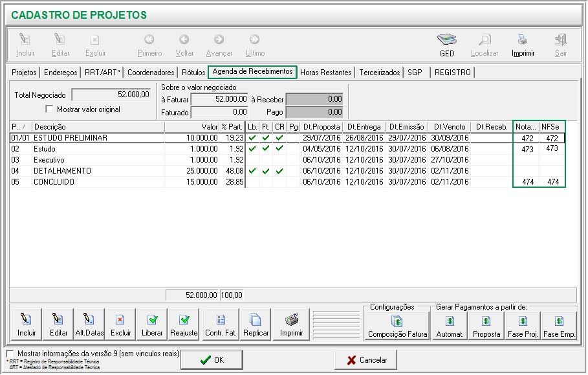
Task: Sort by the P.. column header
Action: tap(21, 127)
